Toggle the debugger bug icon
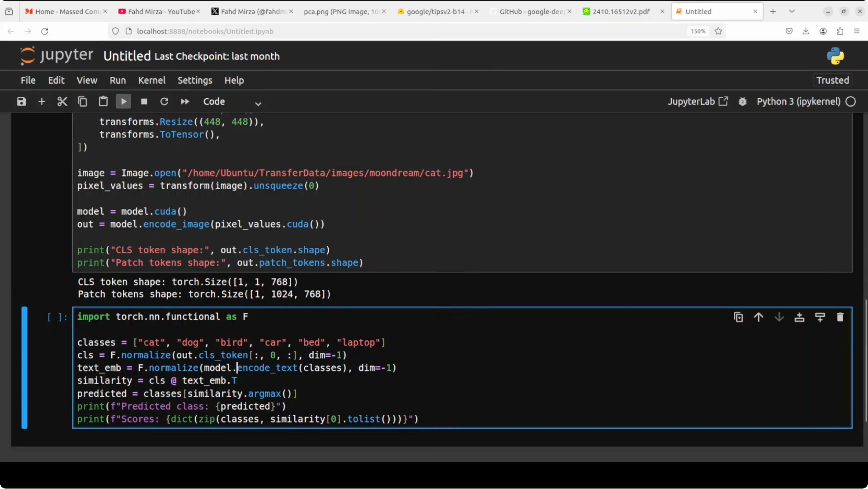 coord(743,101)
